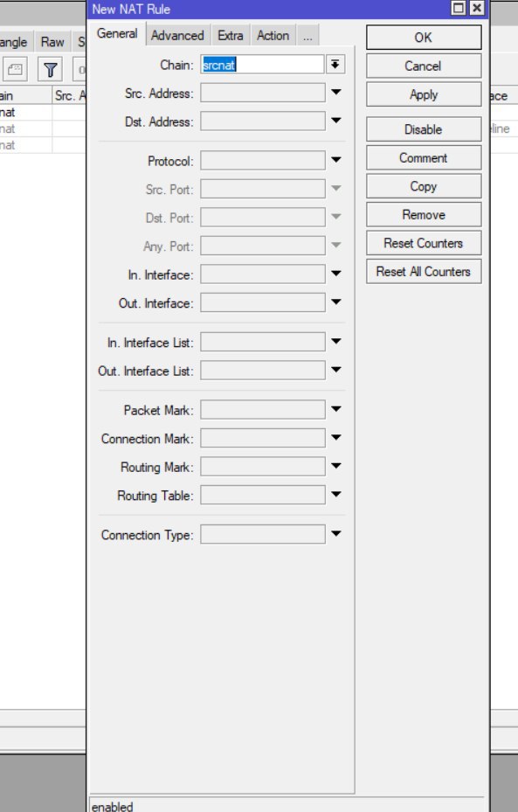The height and width of the screenshot is (812, 518).
Task: Click the Src. Address input field
Action: click(x=263, y=94)
